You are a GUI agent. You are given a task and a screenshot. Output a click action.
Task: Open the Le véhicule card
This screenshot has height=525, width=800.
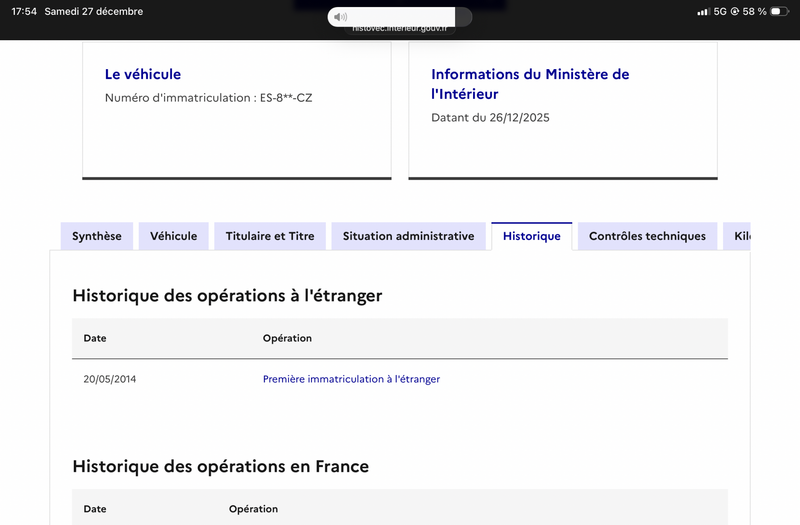pyautogui.click(x=143, y=74)
